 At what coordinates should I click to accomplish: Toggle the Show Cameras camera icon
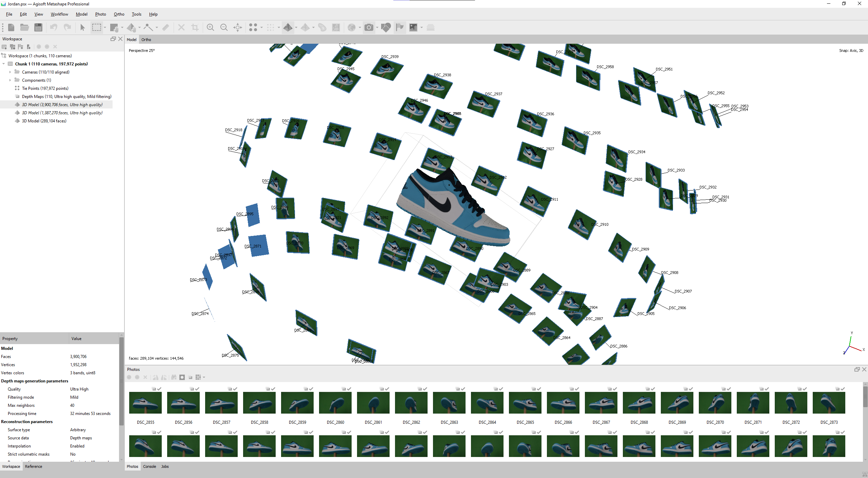click(369, 27)
